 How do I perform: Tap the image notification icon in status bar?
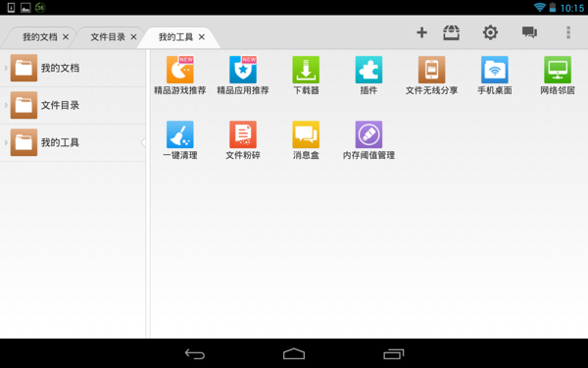pos(25,7)
